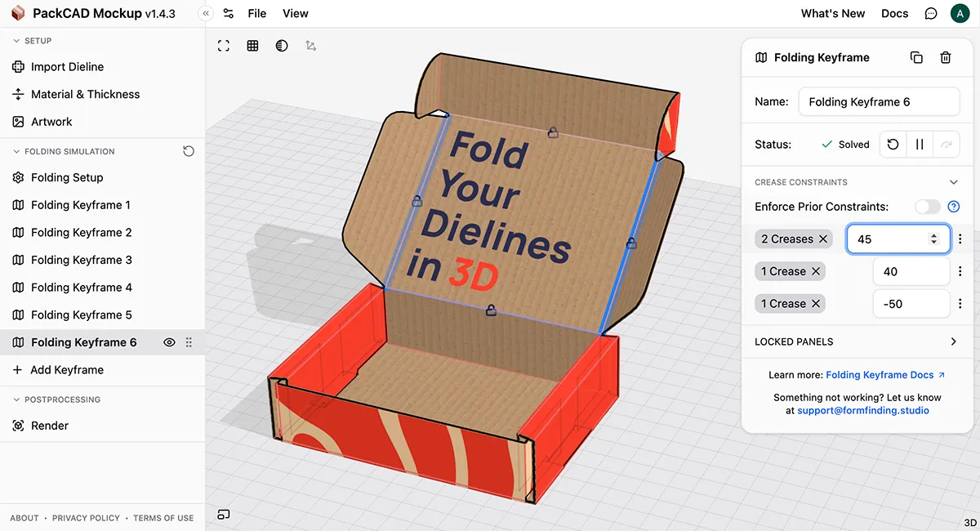
Task: Collapse the sidebar with double-chevron button
Action: pyautogui.click(x=206, y=13)
